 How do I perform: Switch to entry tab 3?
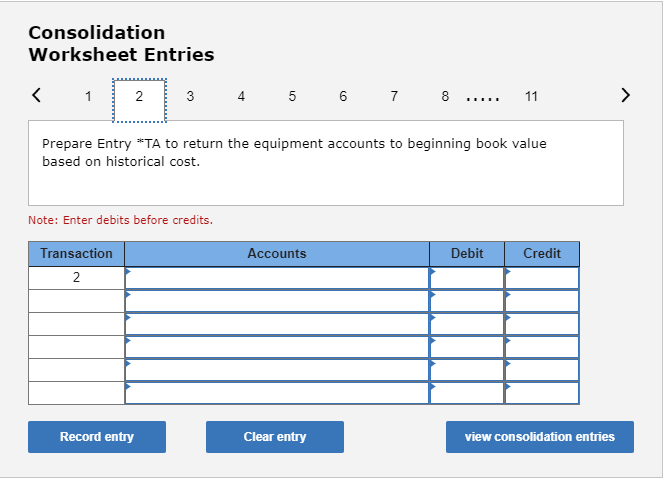(190, 96)
